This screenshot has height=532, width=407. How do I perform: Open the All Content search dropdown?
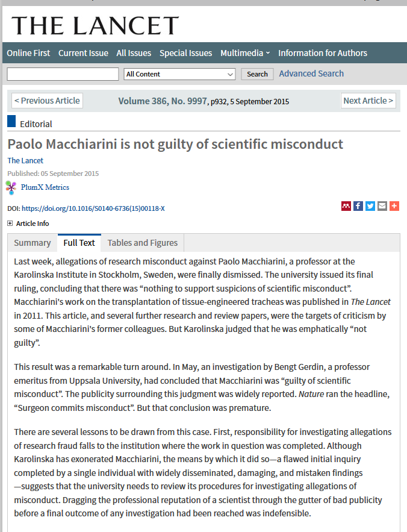[x=179, y=74]
